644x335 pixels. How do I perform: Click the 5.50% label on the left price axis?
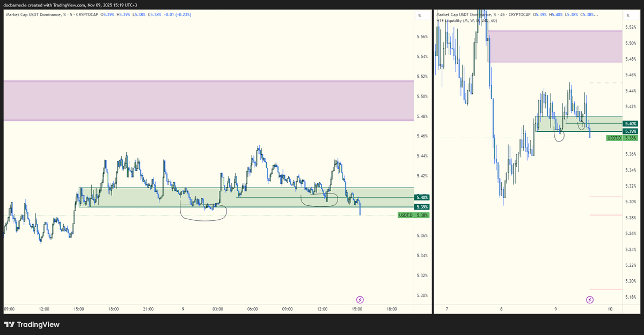pos(422,96)
